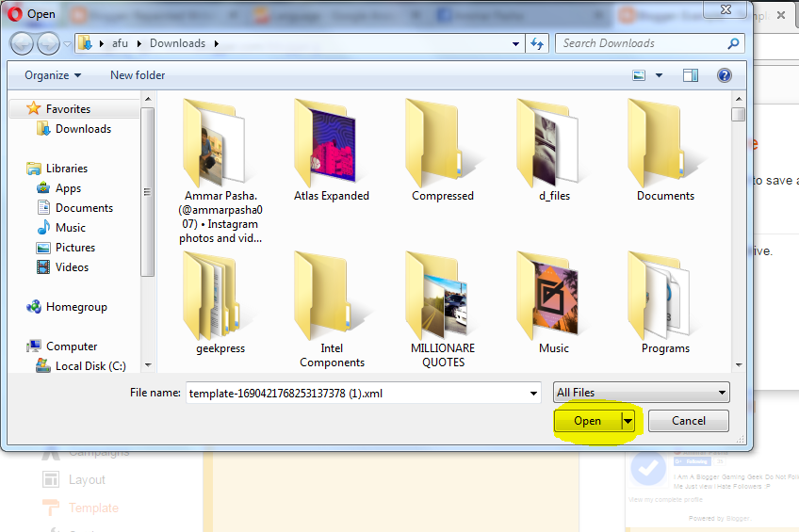Open the Help icon

[724, 76]
